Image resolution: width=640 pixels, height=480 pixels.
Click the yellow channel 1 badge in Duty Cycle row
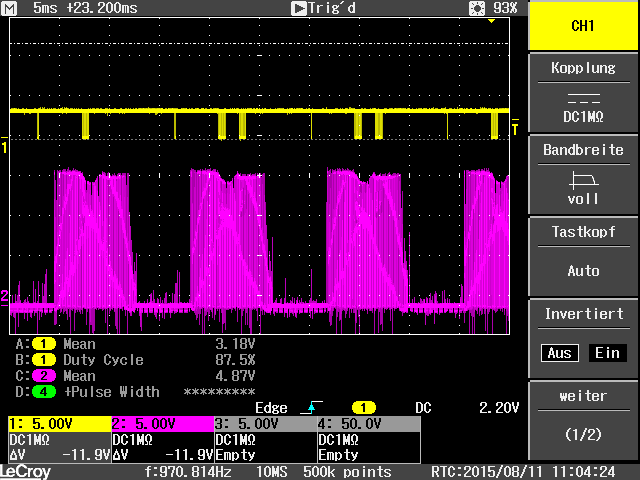(x=44, y=360)
